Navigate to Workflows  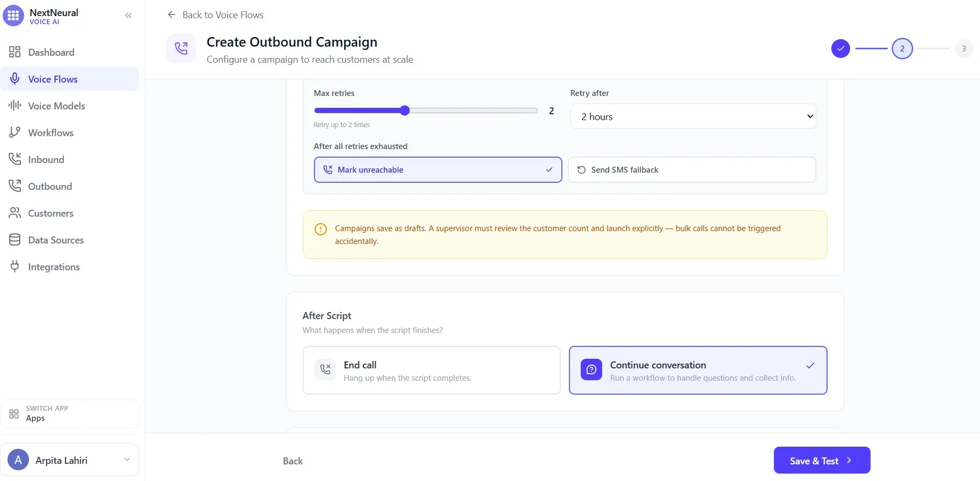point(70,132)
